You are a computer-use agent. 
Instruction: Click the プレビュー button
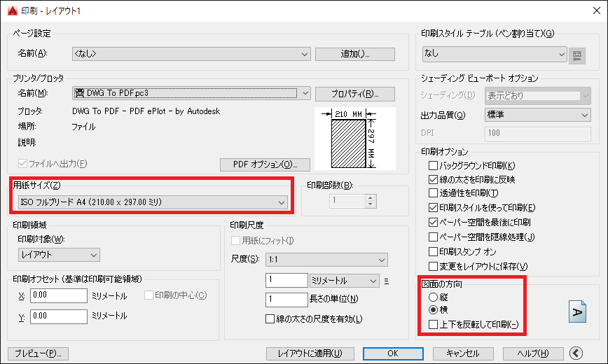pos(38,353)
